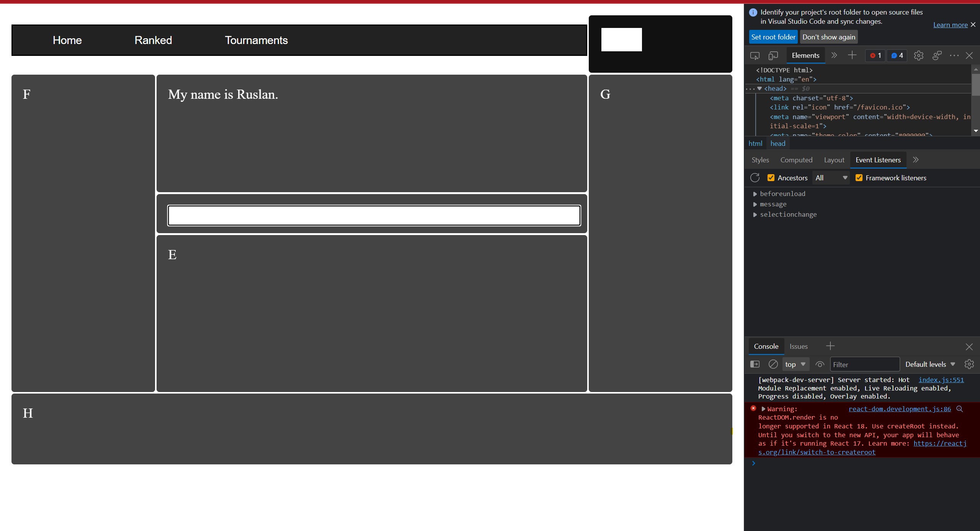
Task: Open the top context dropdown
Action: (795, 364)
